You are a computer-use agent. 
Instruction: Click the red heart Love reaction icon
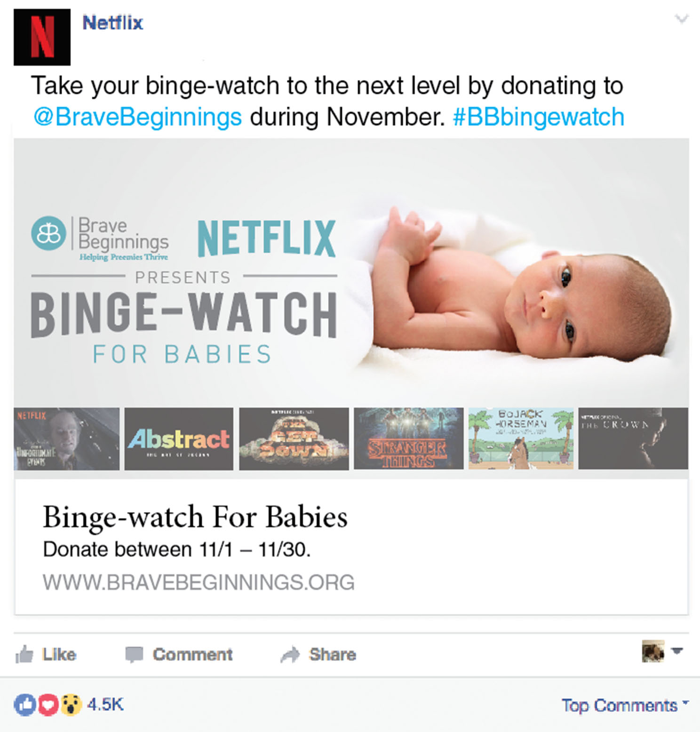(x=48, y=705)
